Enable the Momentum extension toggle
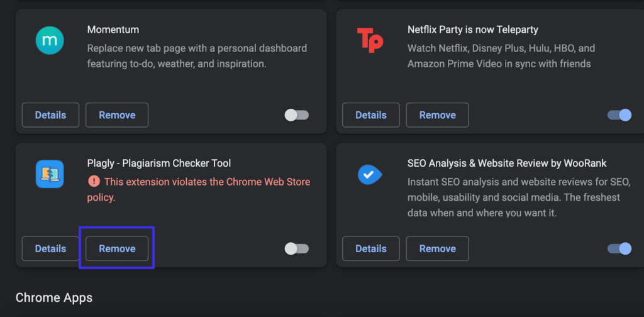Screen dimensions: 644x317 coord(297,115)
